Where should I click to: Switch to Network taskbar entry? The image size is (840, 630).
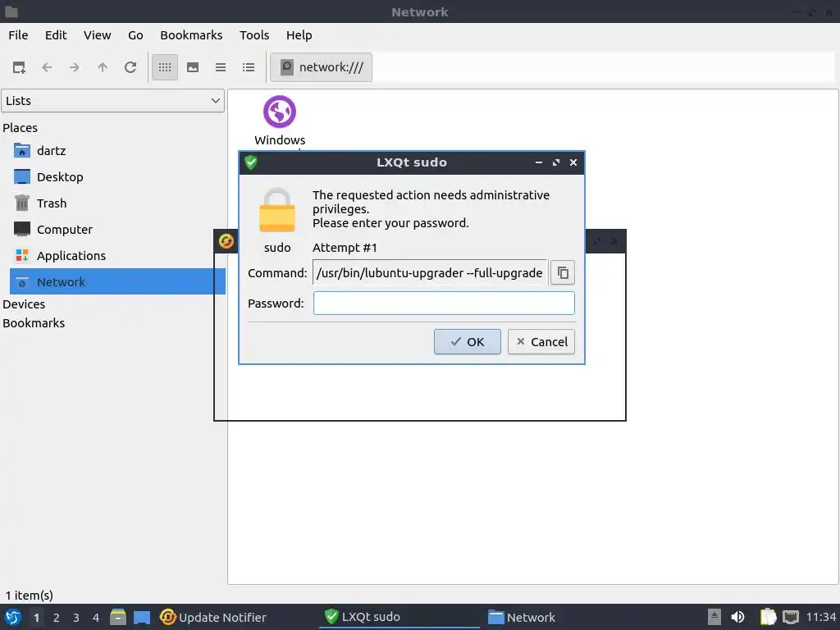tap(564, 617)
